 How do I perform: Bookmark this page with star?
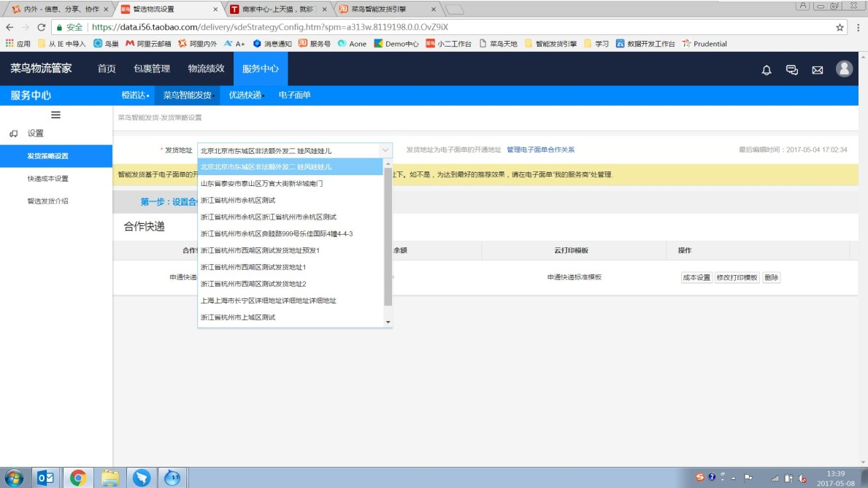point(840,27)
